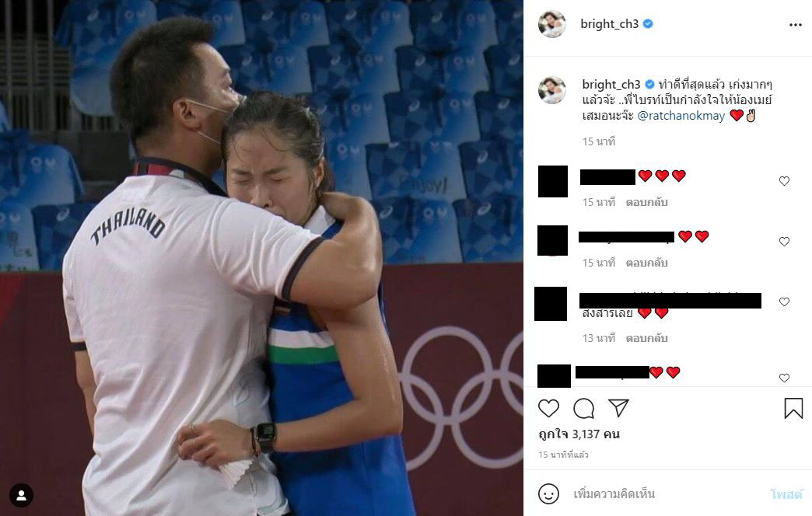Click the โพสต์ post button

pos(786,494)
